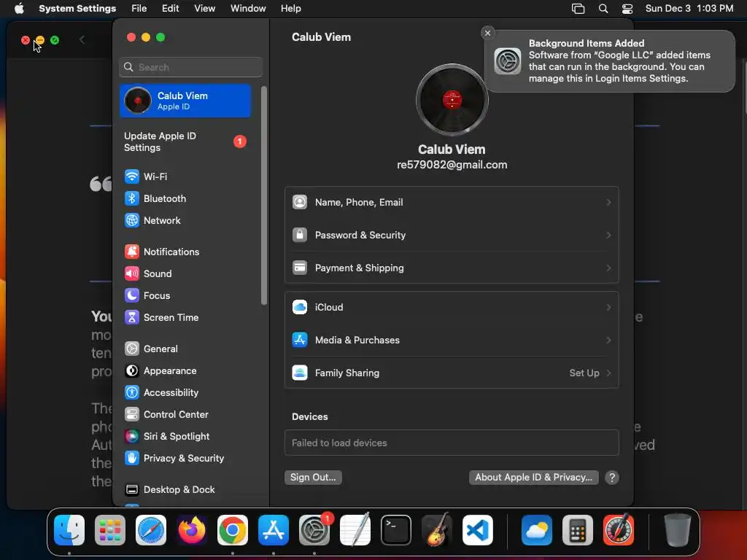The height and width of the screenshot is (560, 747).
Task: Open App Store from the Dock
Action: coord(274,530)
